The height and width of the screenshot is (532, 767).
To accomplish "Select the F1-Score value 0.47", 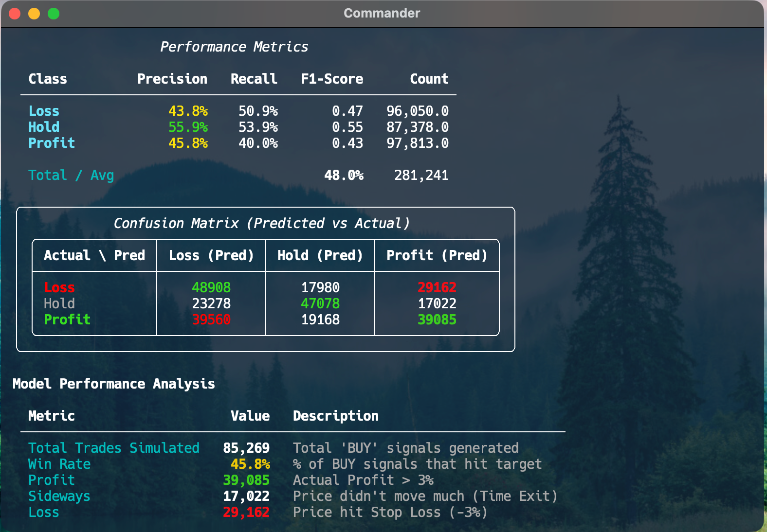I will click(x=347, y=111).
